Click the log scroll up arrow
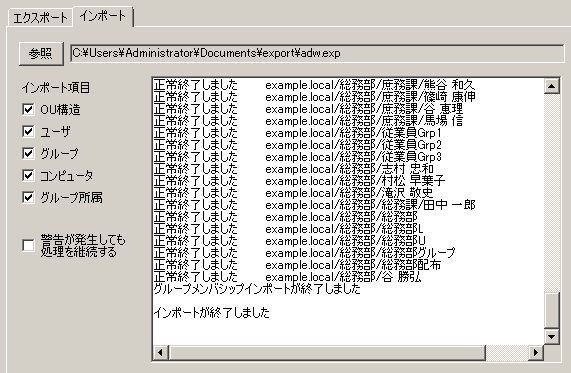The image size is (571, 373). coord(551,86)
